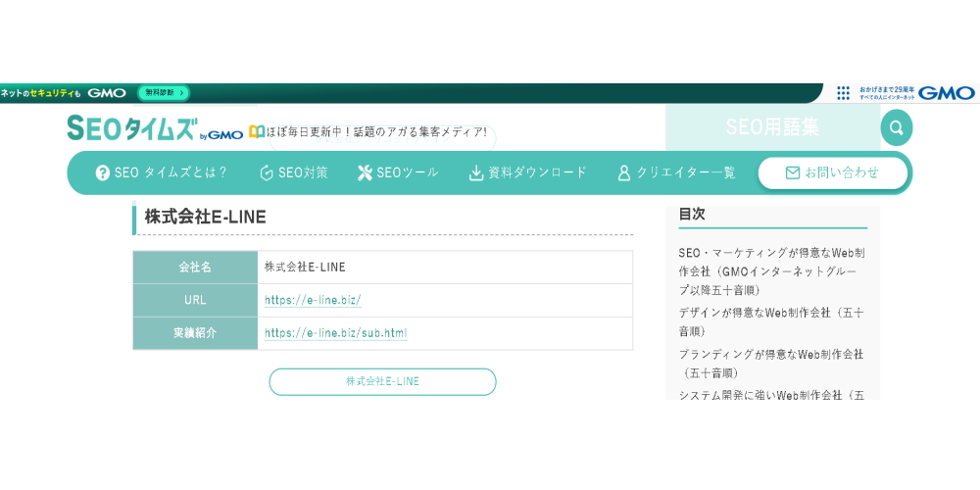Click the 株式会社E-LINE rounded button
Viewport: 980px width, 490px height.
(x=382, y=381)
